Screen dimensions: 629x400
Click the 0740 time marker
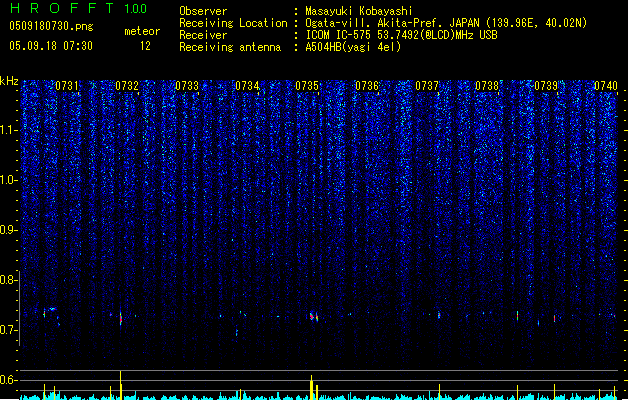pos(606,86)
